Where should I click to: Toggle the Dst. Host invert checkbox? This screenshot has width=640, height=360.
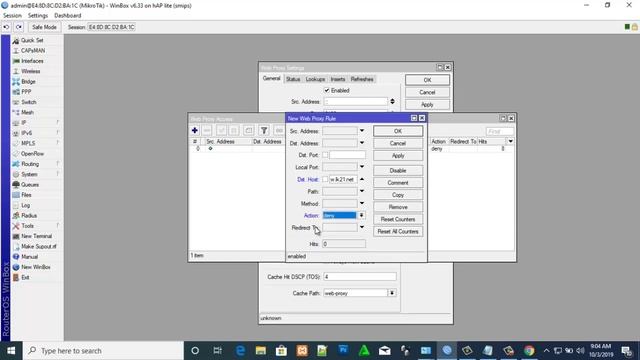pos(325,179)
